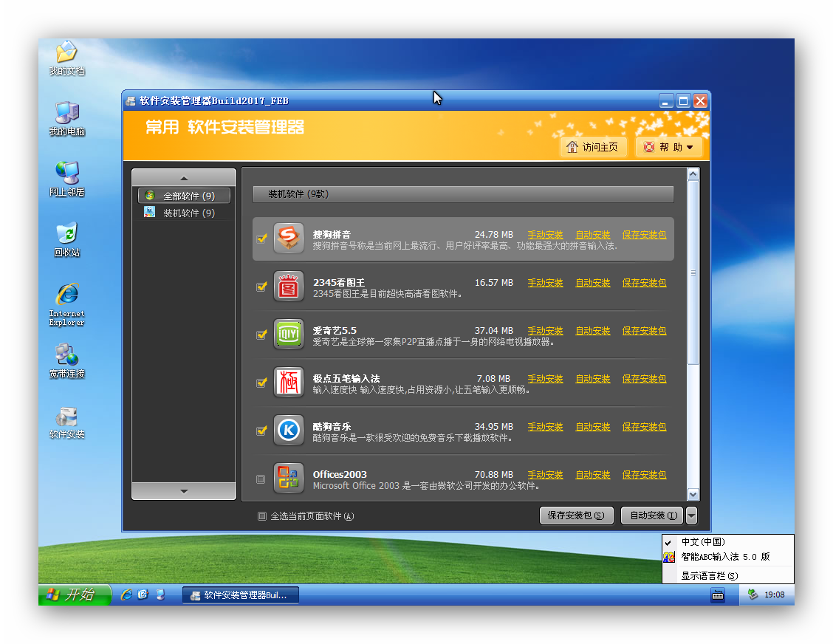Click 保存安装包 link for 2345看图王
Viewport: 833px width, 644px height.
[644, 283]
